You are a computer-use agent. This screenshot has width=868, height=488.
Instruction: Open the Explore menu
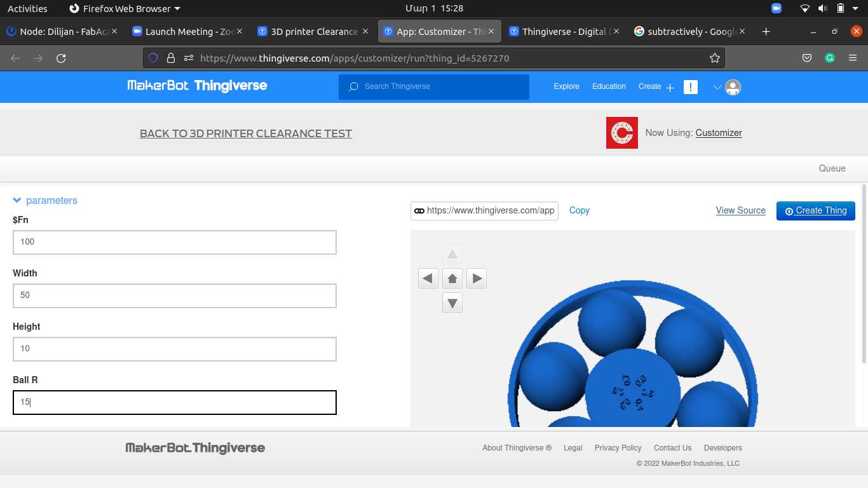567,86
